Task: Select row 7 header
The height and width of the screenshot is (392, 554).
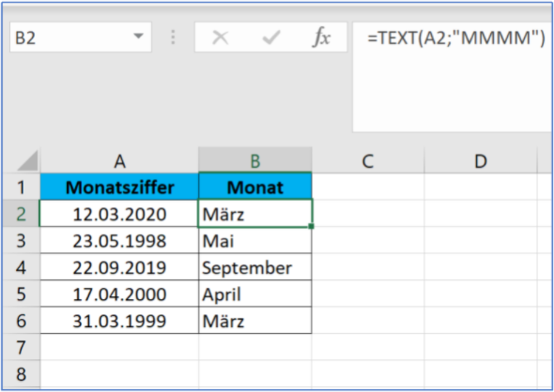Action: [22, 347]
